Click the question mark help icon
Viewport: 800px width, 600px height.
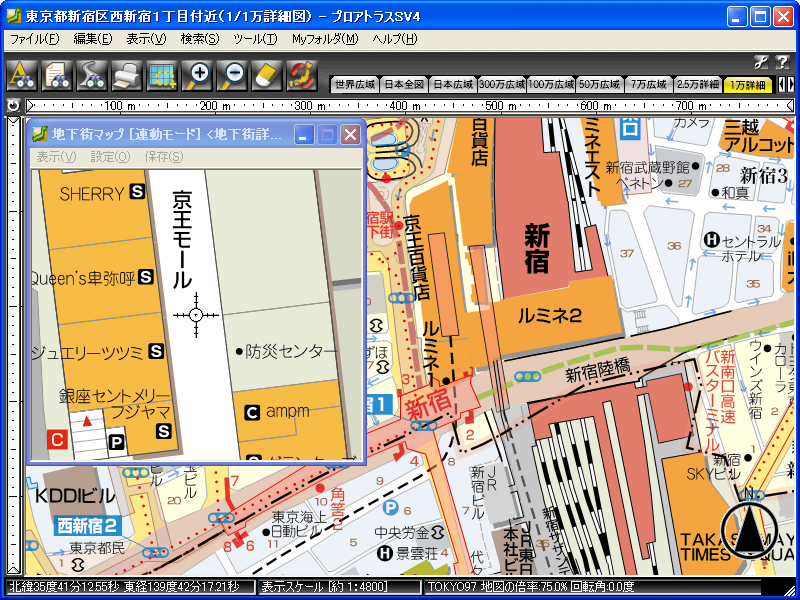coord(782,62)
